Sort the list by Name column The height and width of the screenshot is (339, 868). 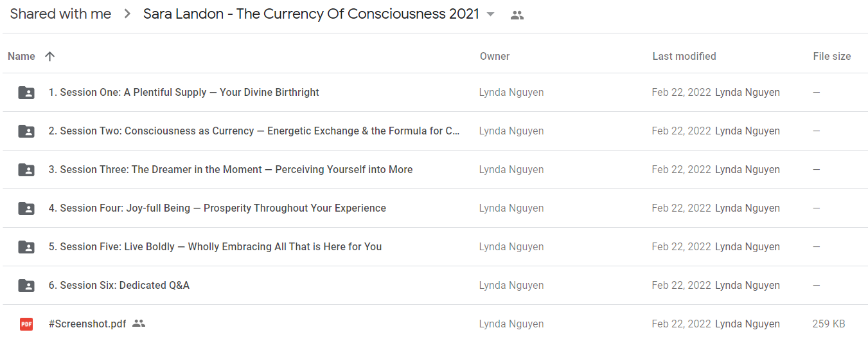click(21, 57)
